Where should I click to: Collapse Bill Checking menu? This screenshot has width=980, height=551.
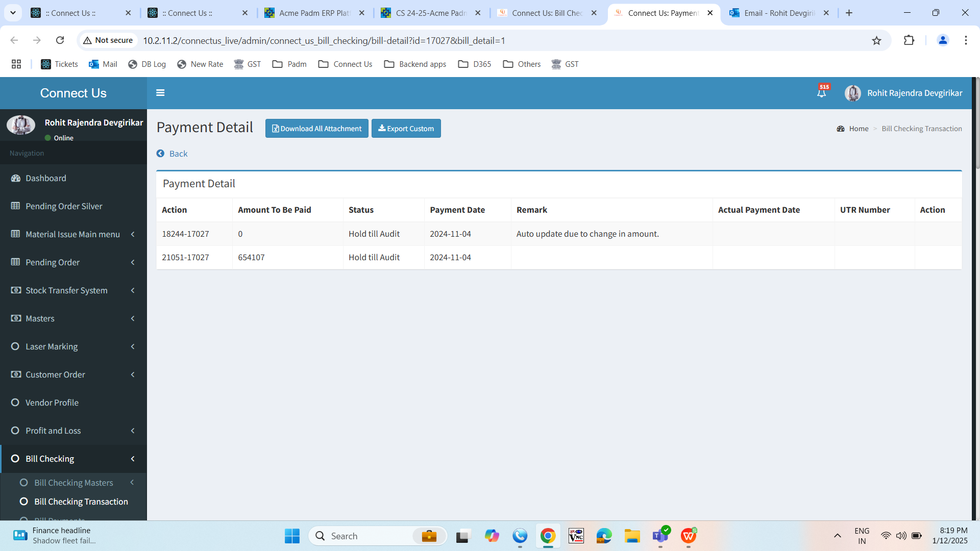(x=73, y=459)
